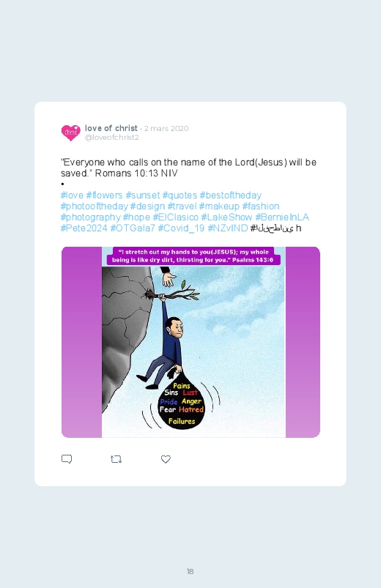This screenshot has height=588, width=381.
Task: Open the @loveofchrist2 handle
Action: pos(112,137)
